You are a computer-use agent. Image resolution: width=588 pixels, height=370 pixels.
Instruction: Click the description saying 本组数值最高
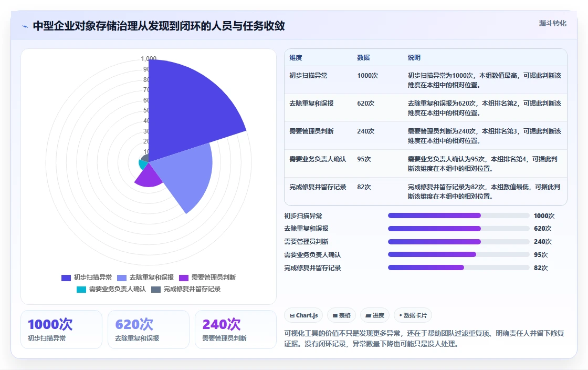coord(485,80)
